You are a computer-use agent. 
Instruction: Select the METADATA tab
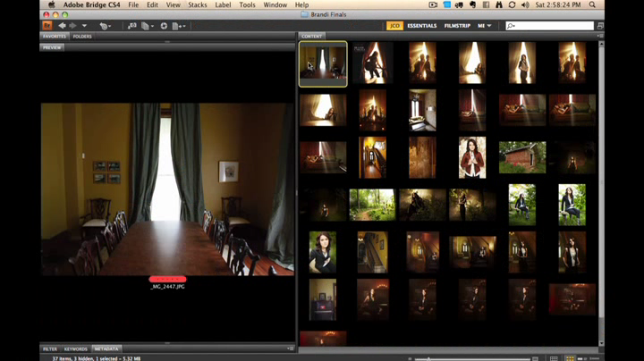[106, 348]
